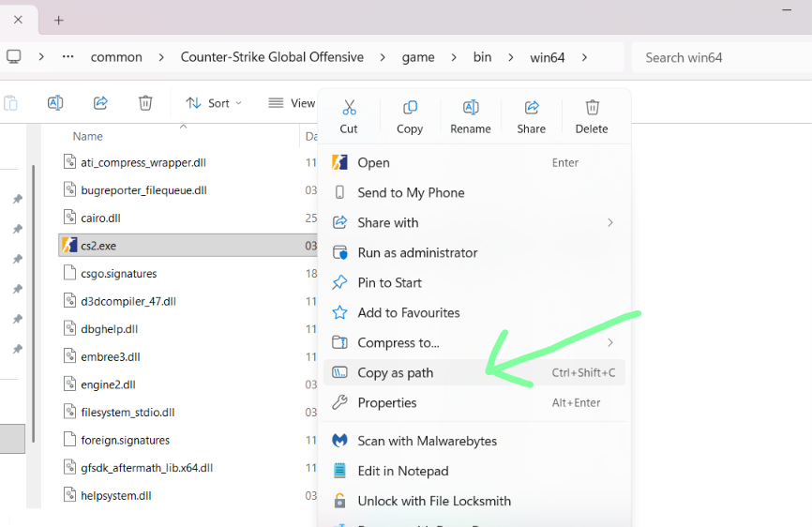Click cs2.exe application icon
The height and width of the screenshot is (527, 812).
[x=69, y=245]
